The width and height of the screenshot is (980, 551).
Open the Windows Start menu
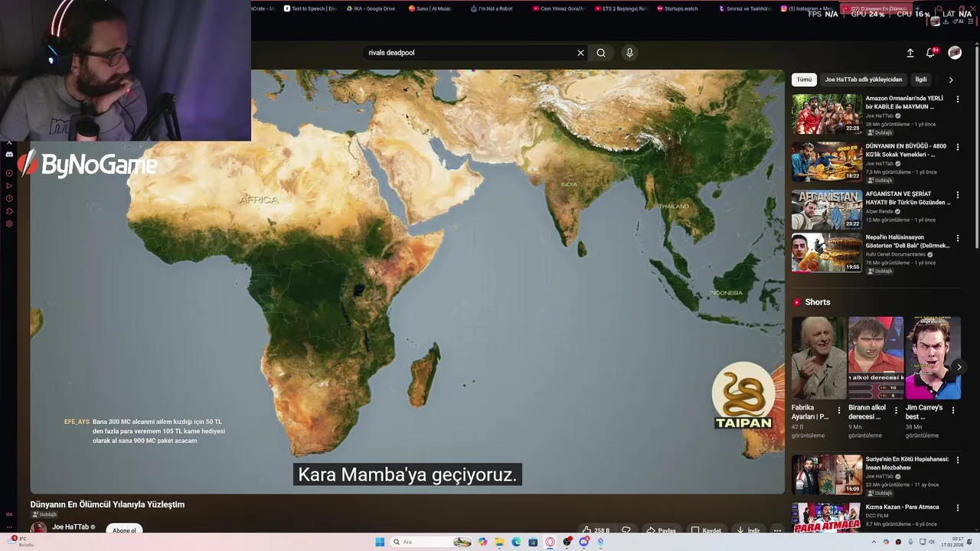point(380,542)
